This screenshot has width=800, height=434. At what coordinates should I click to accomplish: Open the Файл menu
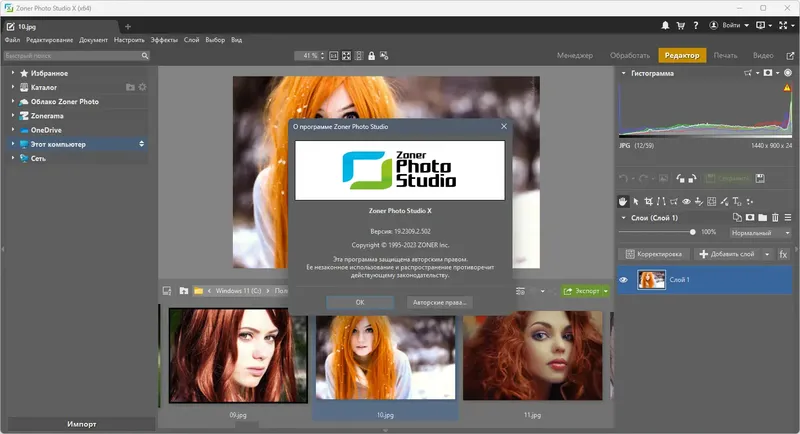[x=12, y=40]
